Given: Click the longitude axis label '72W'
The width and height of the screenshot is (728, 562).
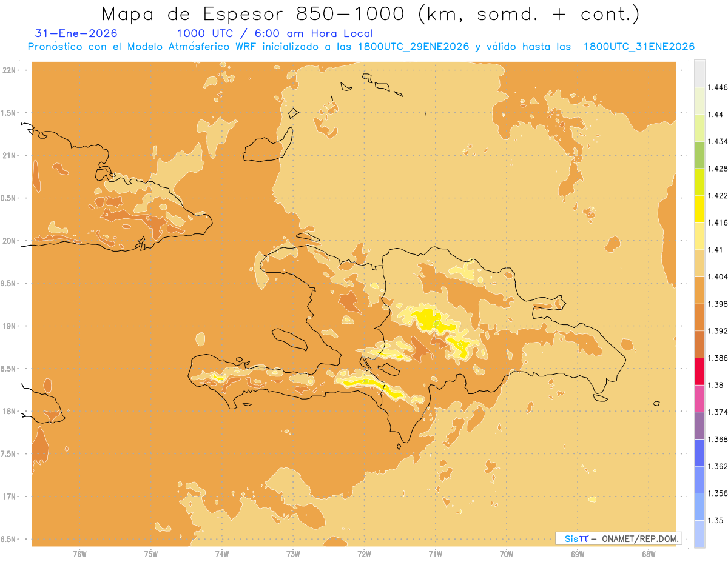Looking at the screenshot, I should [364, 554].
